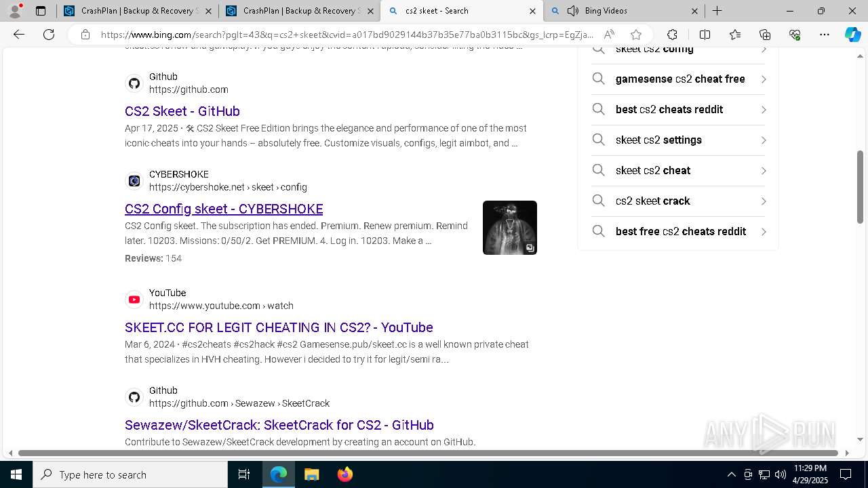The width and height of the screenshot is (868, 488).
Task: Click the youtube.com › watch URL
Action: [x=221, y=306]
